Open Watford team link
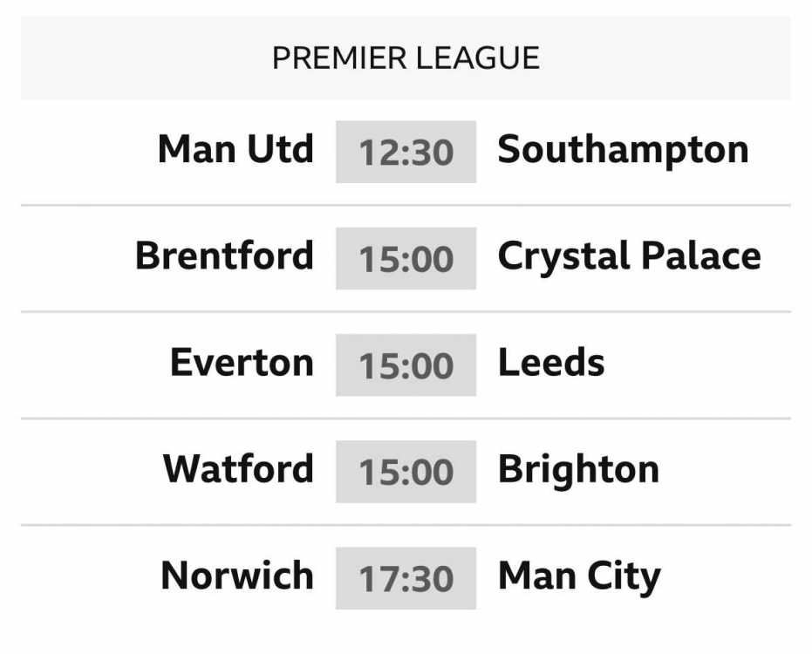 238,468
